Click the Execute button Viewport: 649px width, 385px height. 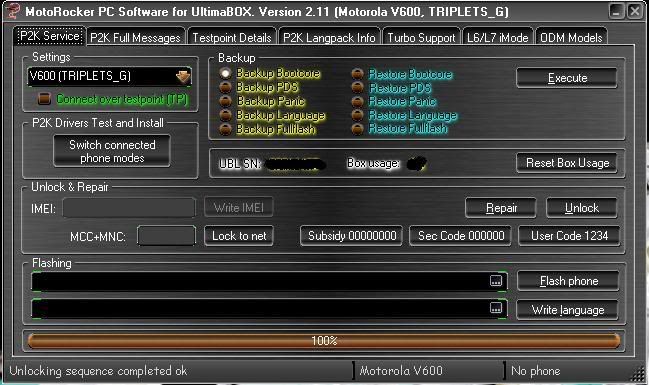point(567,78)
